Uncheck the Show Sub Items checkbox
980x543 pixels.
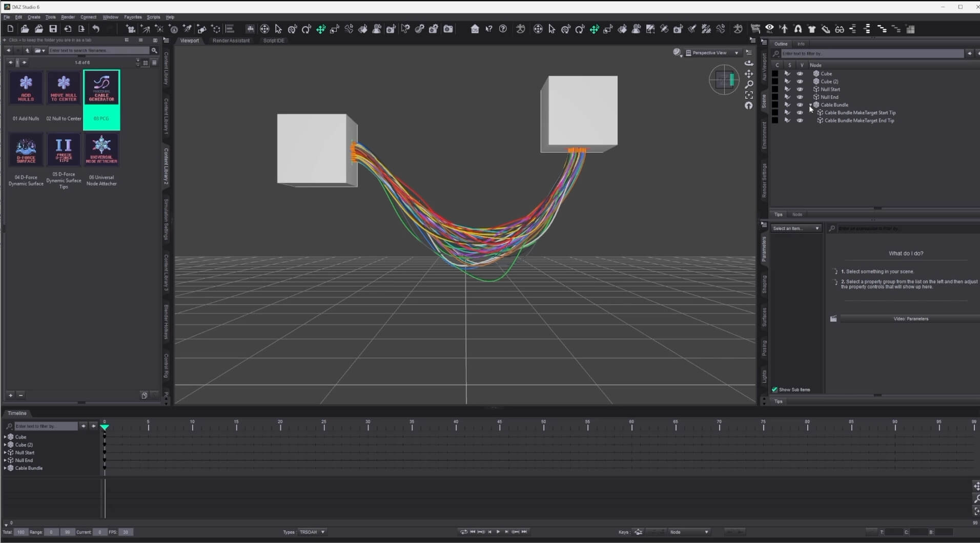pos(774,390)
